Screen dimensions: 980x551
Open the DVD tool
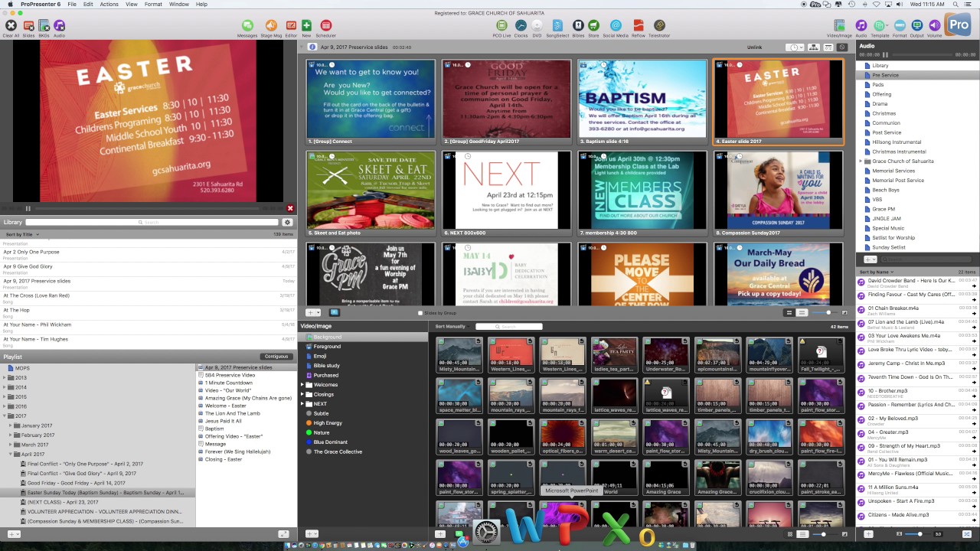point(537,26)
